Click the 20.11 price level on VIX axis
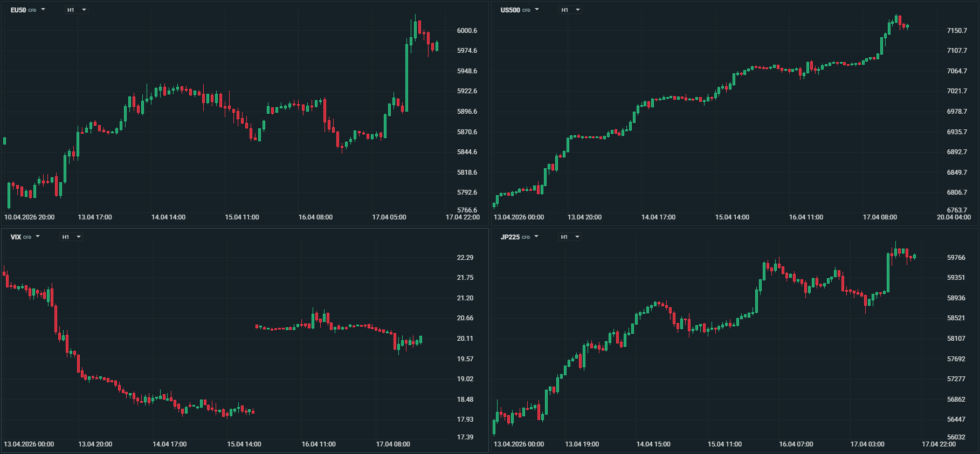This screenshot has height=454, width=980. (465, 339)
